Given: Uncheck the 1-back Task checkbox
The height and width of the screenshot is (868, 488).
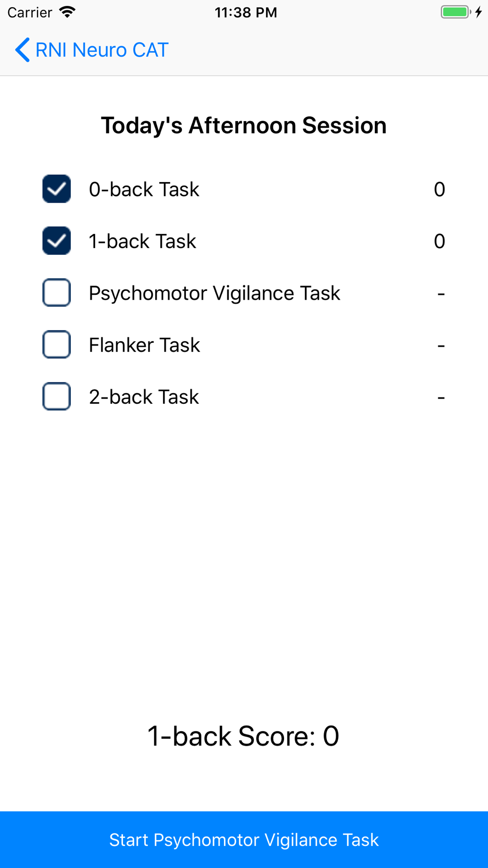Looking at the screenshot, I should pos(57,241).
